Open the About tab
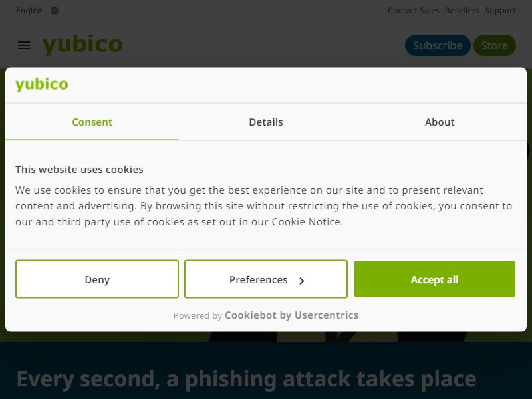 click(x=440, y=122)
